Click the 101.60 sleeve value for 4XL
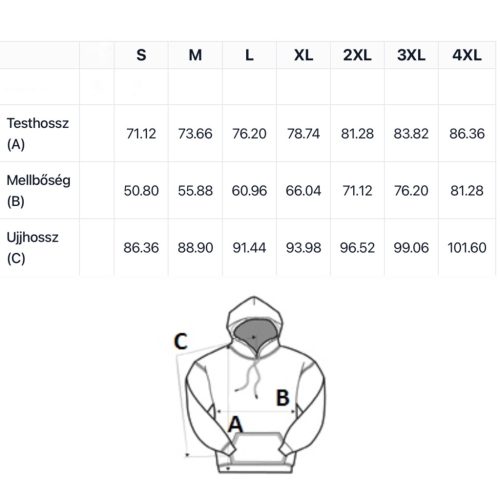Screen dimensions: 500x500 pos(467,248)
